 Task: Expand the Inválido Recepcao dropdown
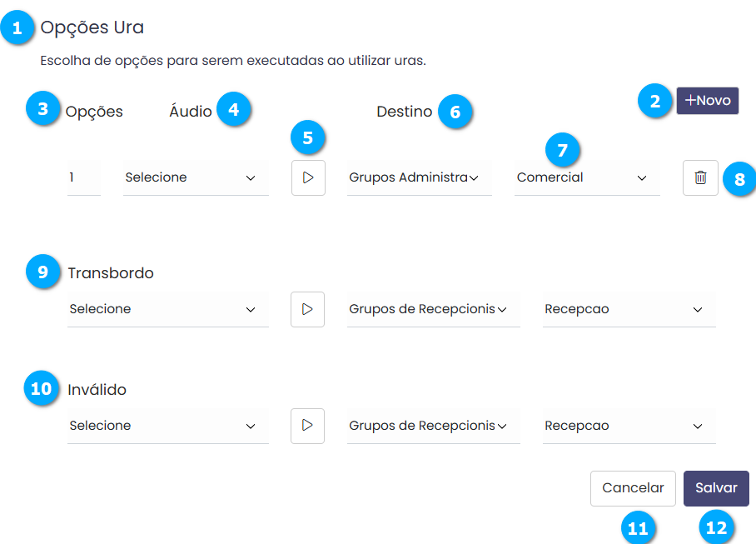[x=629, y=426]
